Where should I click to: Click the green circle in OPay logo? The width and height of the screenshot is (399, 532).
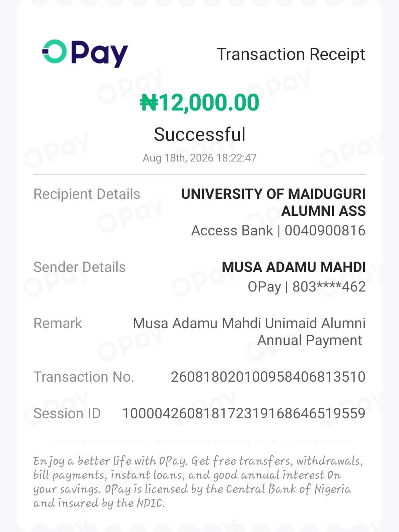tap(55, 51)
